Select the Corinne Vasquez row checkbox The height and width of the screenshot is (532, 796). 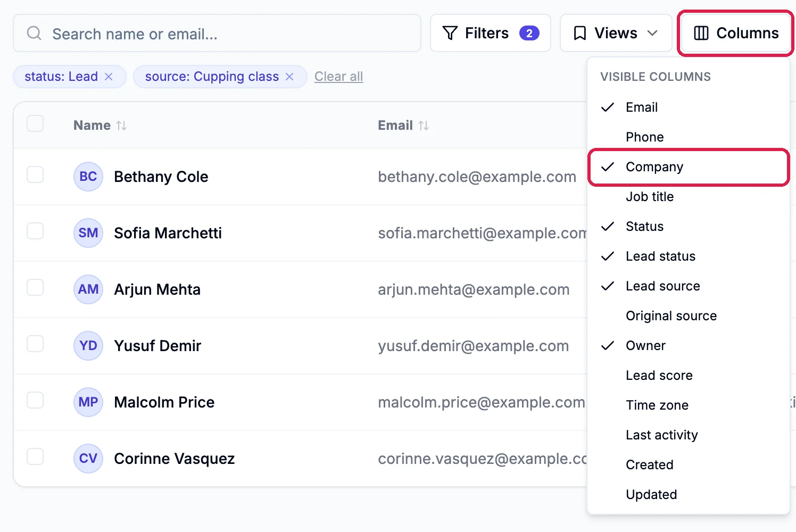tap(35, 456)
